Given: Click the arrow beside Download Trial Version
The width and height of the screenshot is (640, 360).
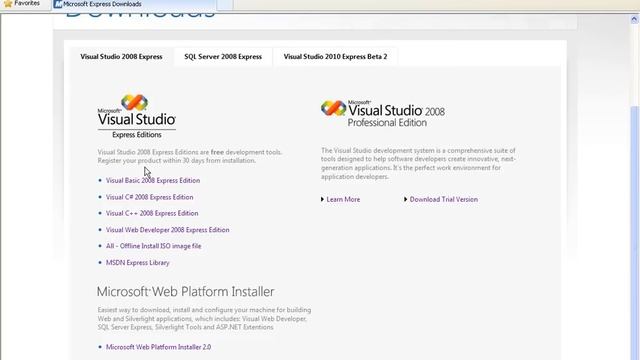Looking at the screenshot, I should [405, 200].
